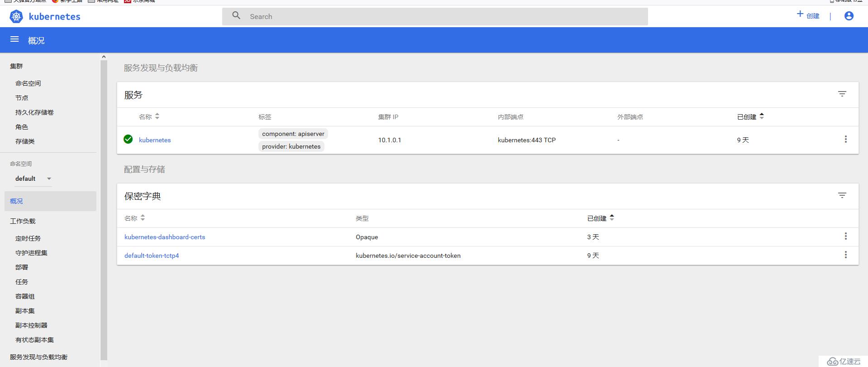Focus the Search input field

click(435, 16)
